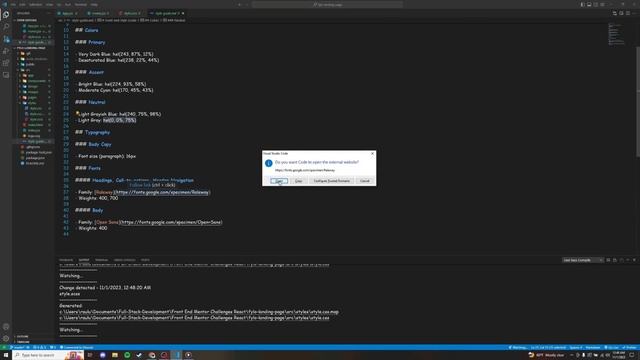640x360 pixels.
Task: Open the Remote Explorer view icon
Action: (x=6, y=75)
